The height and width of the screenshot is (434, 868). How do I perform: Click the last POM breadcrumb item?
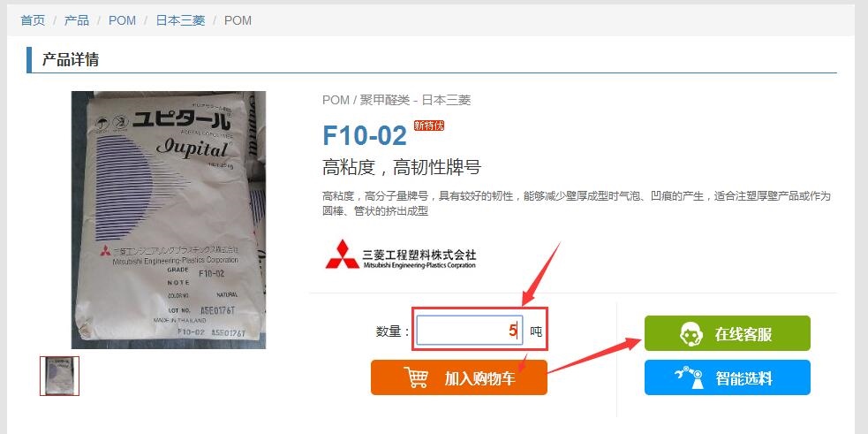238,20
